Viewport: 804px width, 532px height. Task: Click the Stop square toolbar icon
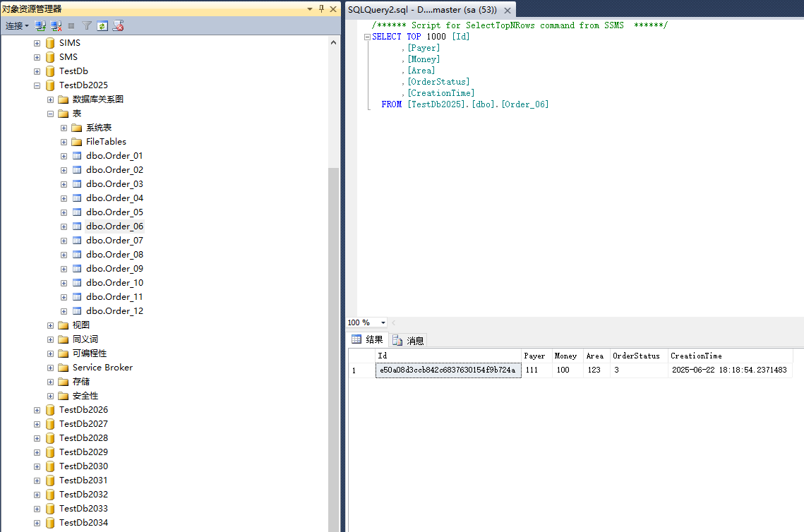click(71, 25)
